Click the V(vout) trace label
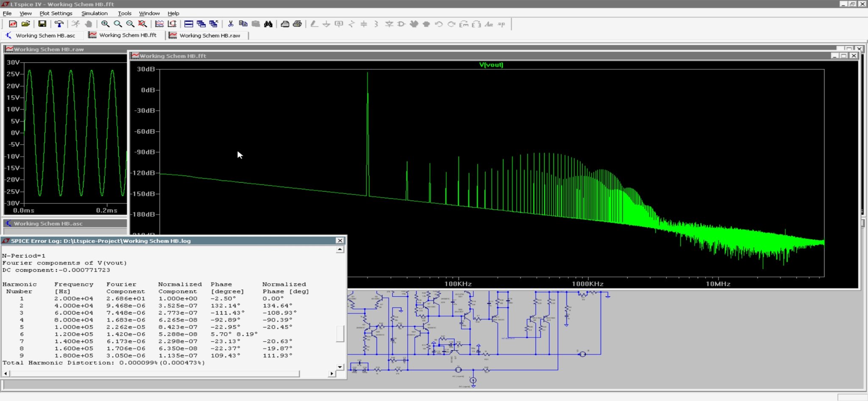 (491, 65)
